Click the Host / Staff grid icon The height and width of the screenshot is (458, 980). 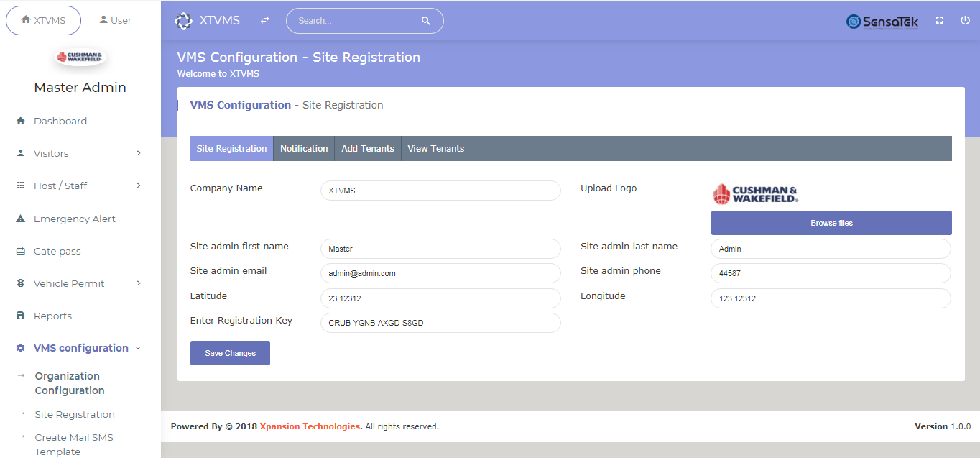20,186
